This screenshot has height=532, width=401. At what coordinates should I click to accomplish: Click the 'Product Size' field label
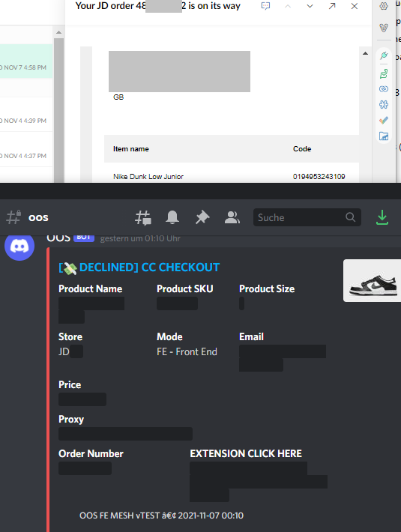pyautogui.click(x=267, y=288)
